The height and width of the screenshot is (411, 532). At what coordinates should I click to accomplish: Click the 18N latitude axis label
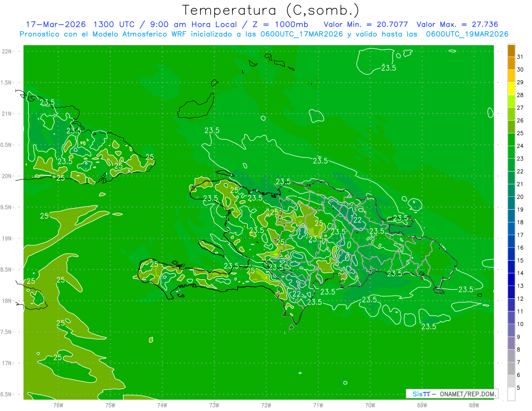pyautogui.click(x=6, y=301)
